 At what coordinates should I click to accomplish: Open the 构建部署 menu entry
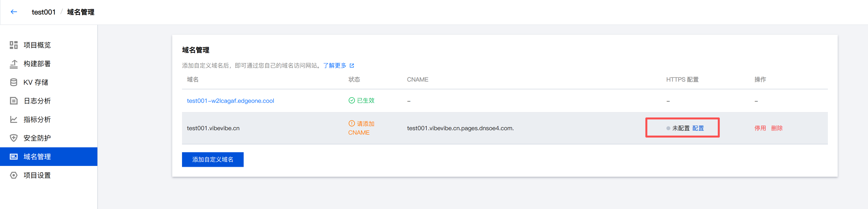pos(37,64)
